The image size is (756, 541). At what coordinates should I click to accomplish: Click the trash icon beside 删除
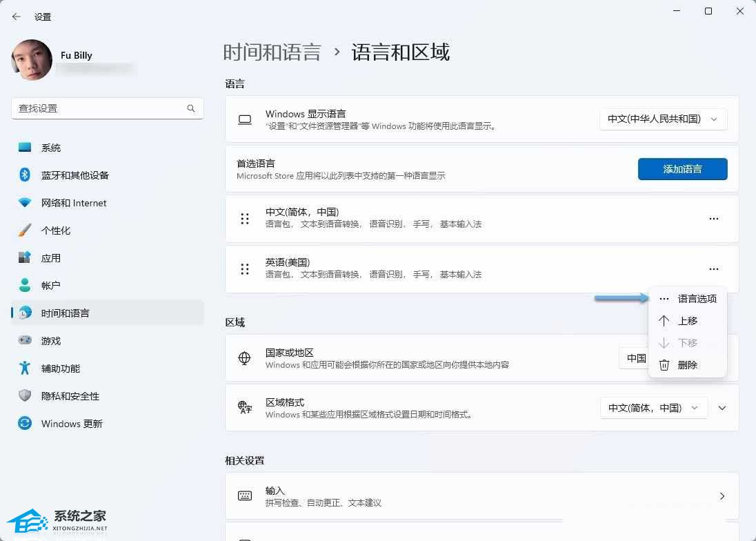[664, 365]
